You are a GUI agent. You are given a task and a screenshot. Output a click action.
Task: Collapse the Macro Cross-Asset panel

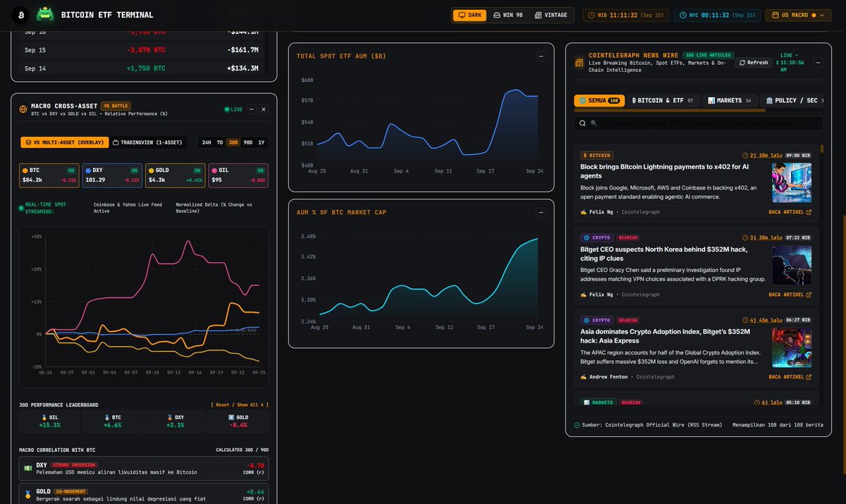pos(252,109)
